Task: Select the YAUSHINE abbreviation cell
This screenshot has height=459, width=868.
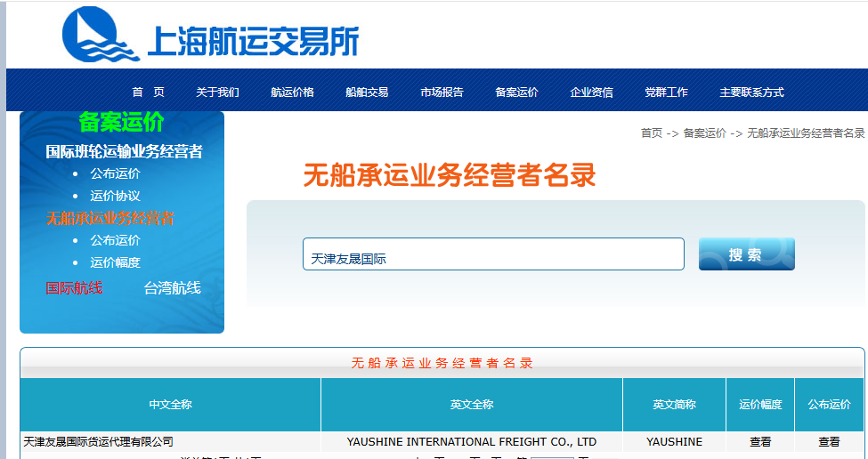Action: (x=674, y=442)
